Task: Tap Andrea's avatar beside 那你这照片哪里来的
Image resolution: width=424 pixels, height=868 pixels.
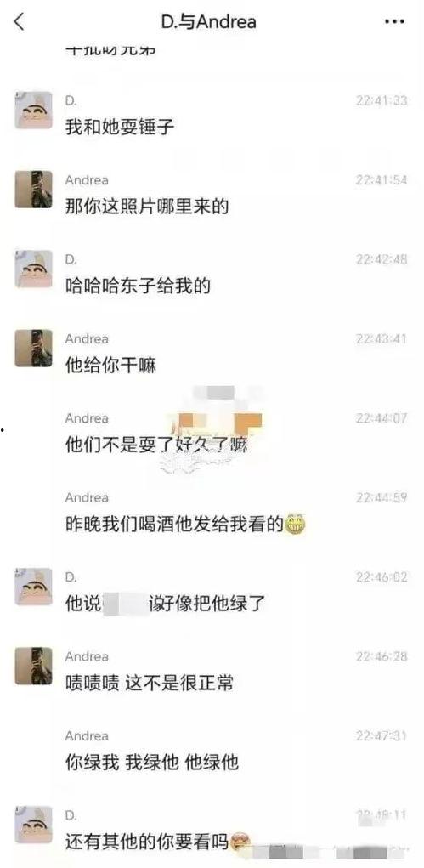Action: pyautogui.click(x=33, y=190)
